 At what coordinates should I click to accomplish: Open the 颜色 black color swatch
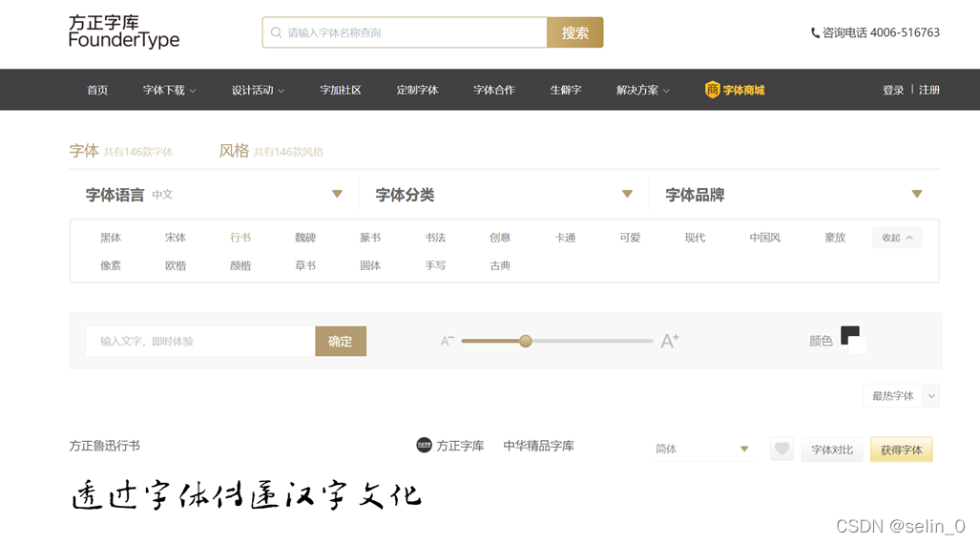(x=850, y=336)
